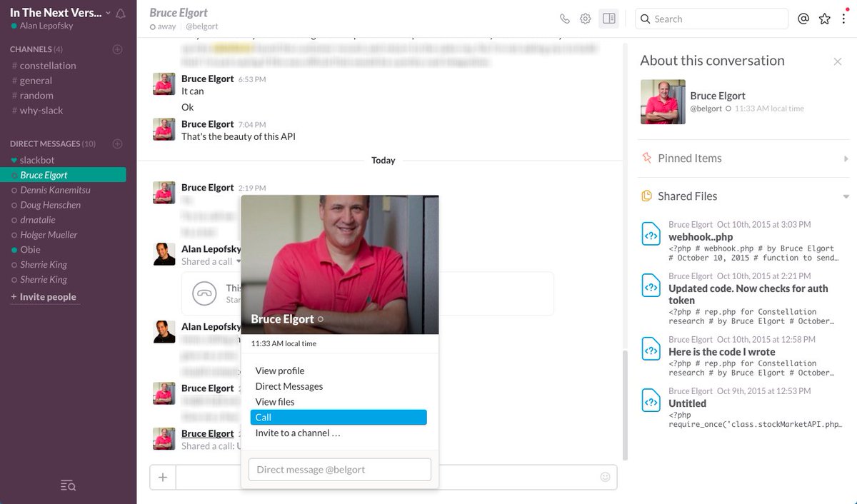This screenshot has width=857, height=504.
Task: Collapse the Shared Files section arrow
Action: (846, 196)
